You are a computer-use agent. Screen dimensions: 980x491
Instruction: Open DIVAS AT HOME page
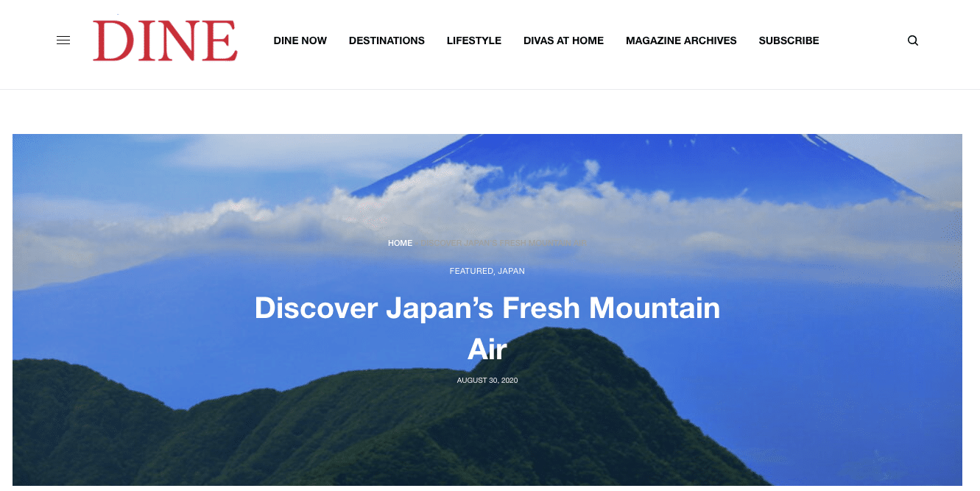pyautogui.click(x=563, y=40)
